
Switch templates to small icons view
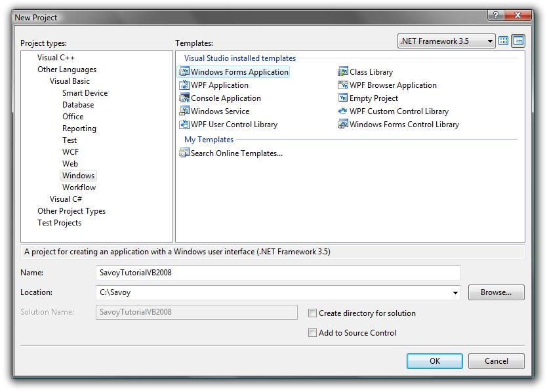[518, 41]
